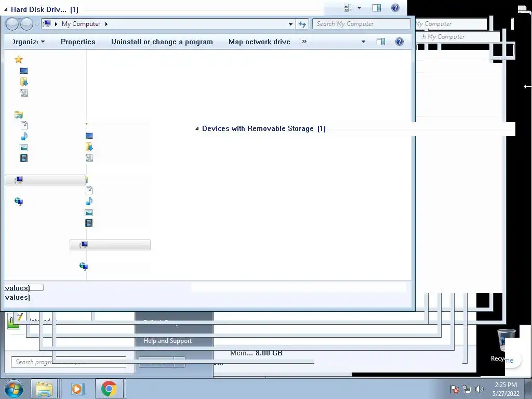Select highlighted Computer item in left navigation pane
The width and height of the screenshot is (532, 399).
(45, 180)
